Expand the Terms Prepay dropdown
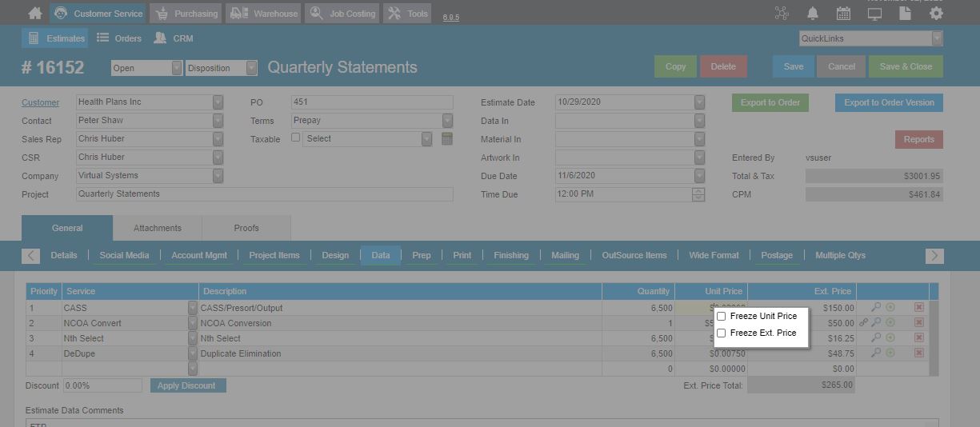Screen dimensions: 980x427 tap(447, 120)
